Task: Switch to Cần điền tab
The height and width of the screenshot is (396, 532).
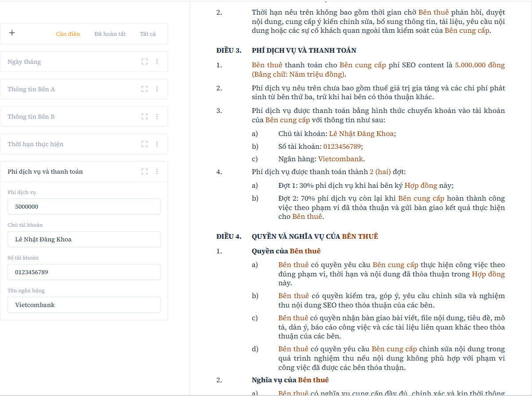Action: pyautogui.click(x=68, y=34)
